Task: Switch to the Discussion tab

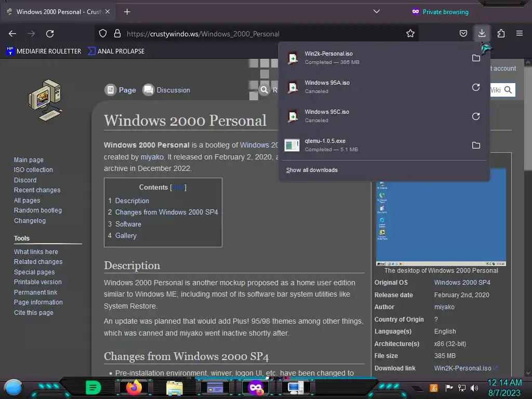Action: coord(166,90)
